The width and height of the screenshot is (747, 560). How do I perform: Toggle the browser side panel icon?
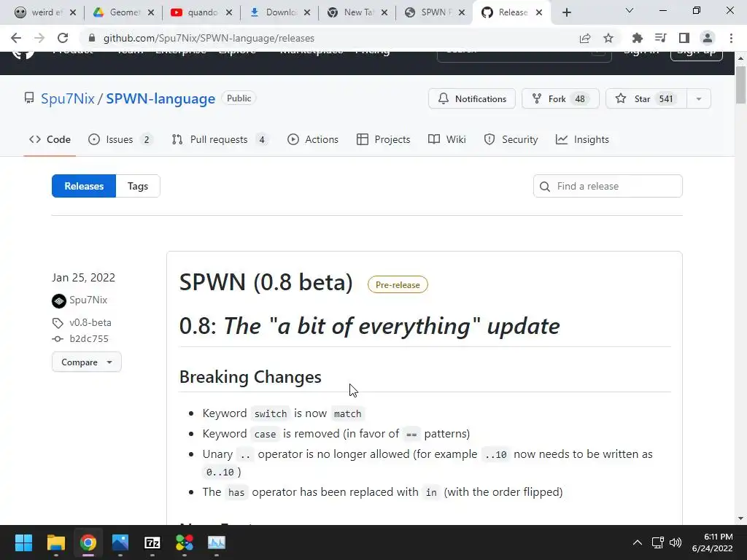tap(684, 38)
